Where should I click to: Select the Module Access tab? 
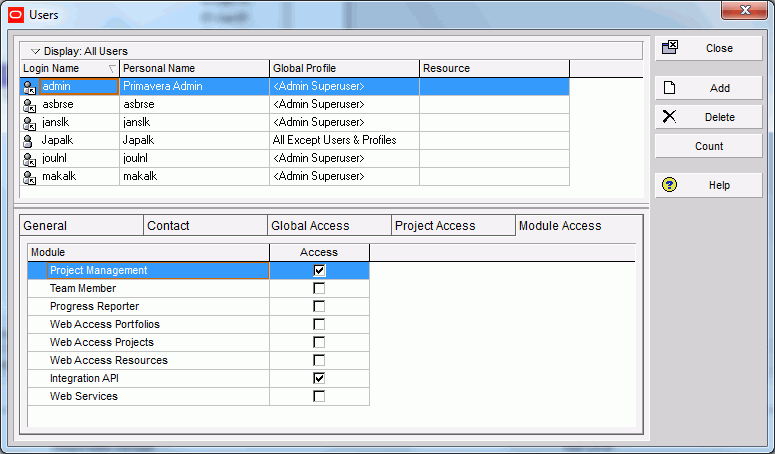pyautogui.click(x=579, y=225)
